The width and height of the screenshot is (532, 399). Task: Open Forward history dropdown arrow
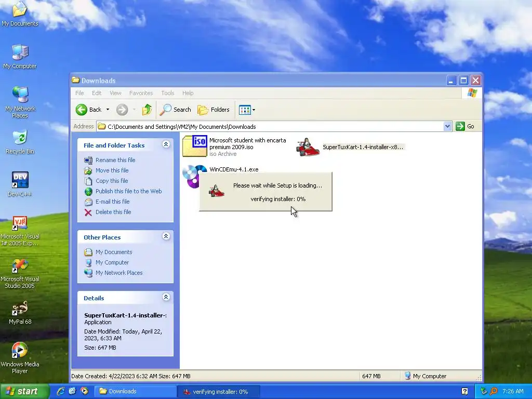pos(135,110)
